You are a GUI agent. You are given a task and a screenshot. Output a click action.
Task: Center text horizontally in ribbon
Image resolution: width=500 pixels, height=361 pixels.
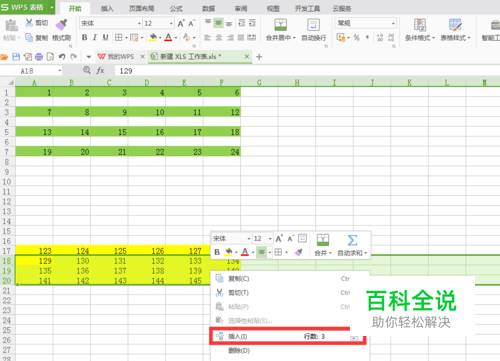(219, 38)
